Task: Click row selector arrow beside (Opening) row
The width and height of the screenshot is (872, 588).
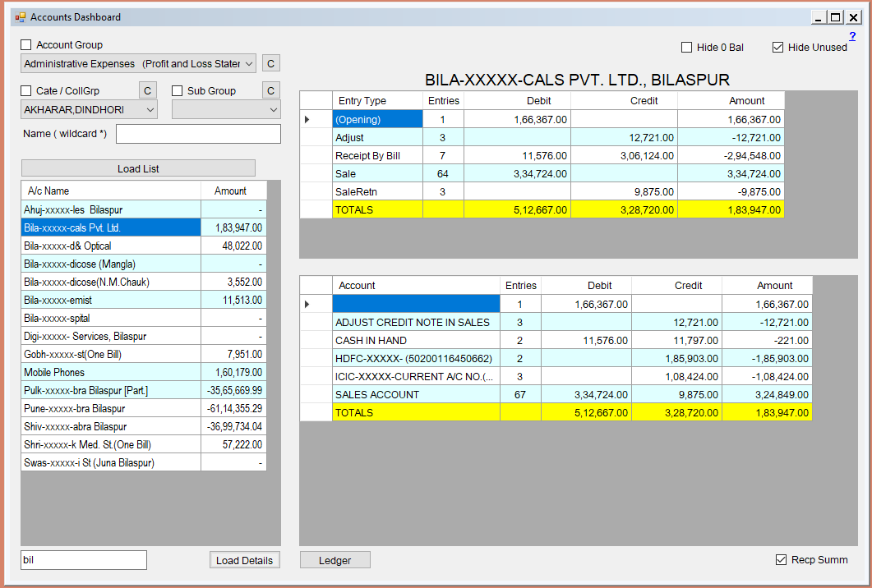Action: [316, 120]
